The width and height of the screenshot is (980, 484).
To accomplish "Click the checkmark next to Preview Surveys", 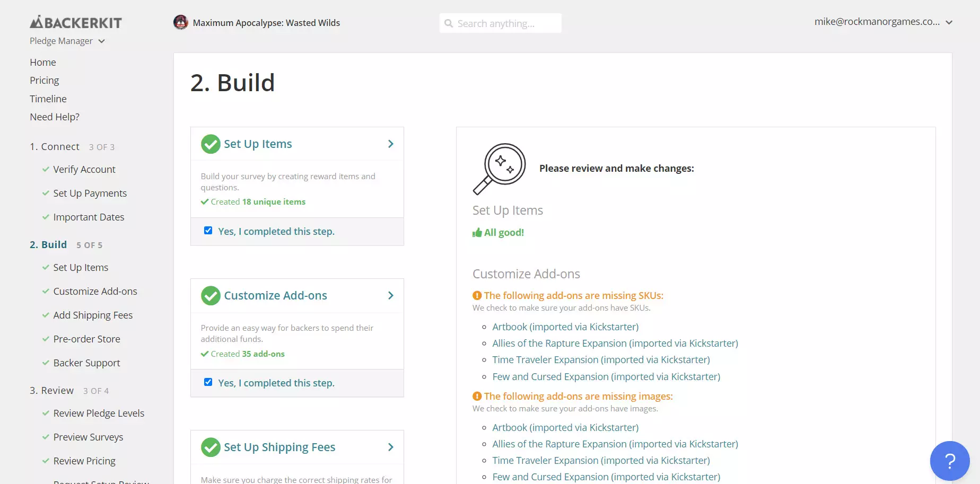I will point(46,437).
